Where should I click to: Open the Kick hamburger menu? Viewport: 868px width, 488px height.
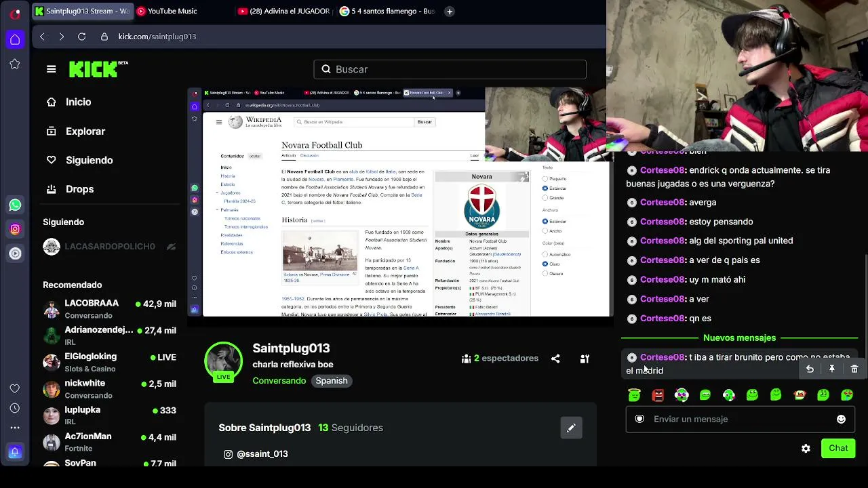51,69
